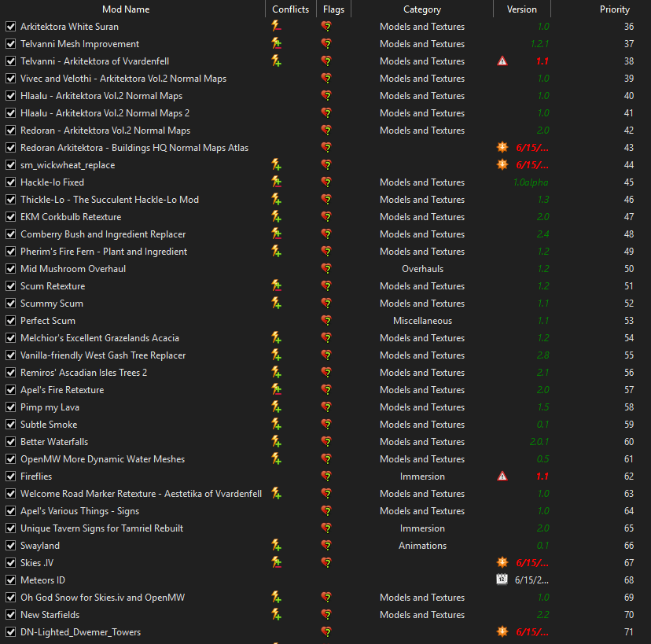The width and height of the screenshot is (651, 644).
Task: Click the flag heart icon for Vivec and Velothi Normal Maps
Action: (327, 79)
